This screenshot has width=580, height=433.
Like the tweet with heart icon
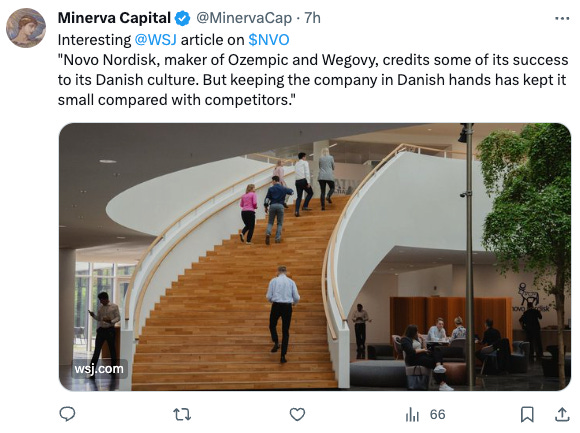tap(297, 415)
